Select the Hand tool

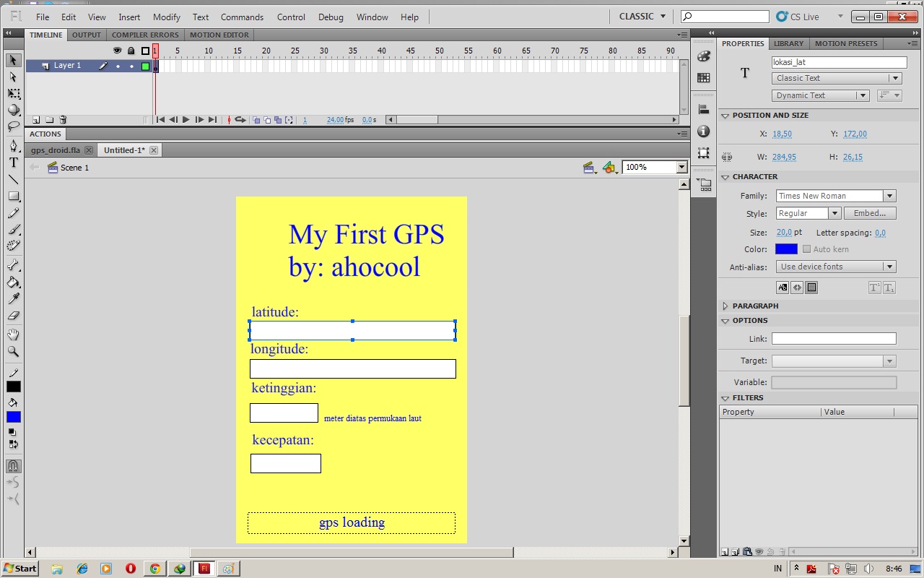click(x=12, y=334)
